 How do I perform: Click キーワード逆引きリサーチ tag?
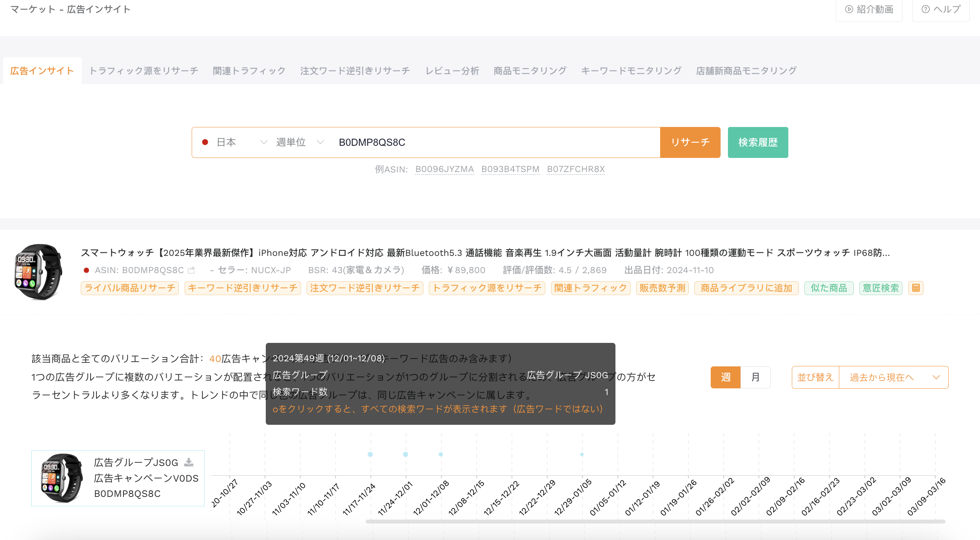coord(243,288)
